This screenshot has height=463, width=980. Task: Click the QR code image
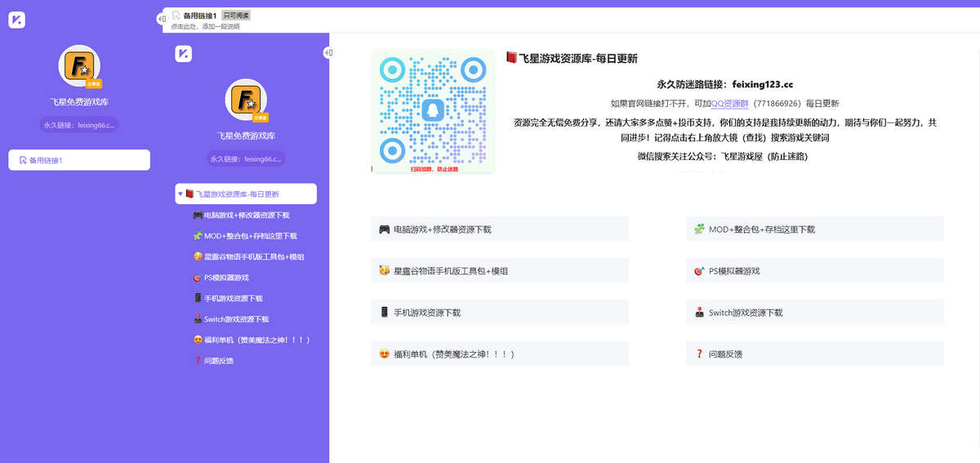tap(433, 111)
